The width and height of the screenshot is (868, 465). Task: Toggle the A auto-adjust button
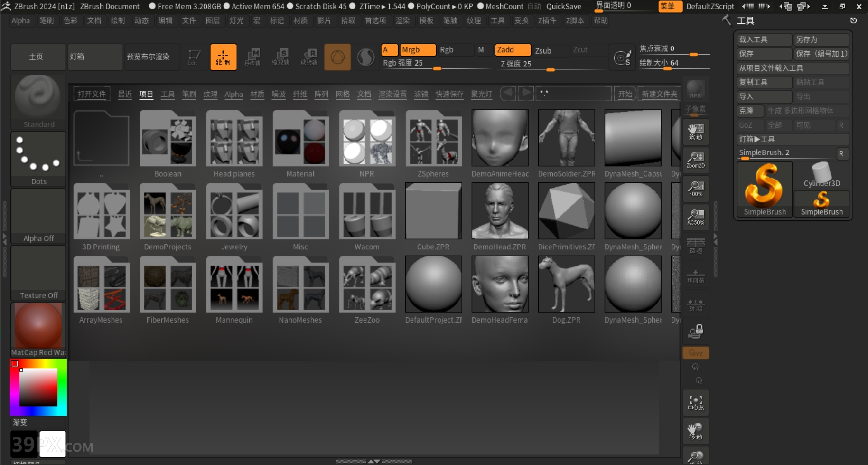click(389, 50)
